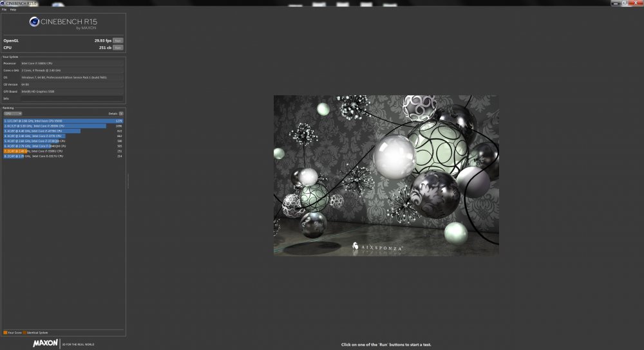The image size is (644, 350).
Task: Expand ranking Details with arrow button
Action: [121, 113]
